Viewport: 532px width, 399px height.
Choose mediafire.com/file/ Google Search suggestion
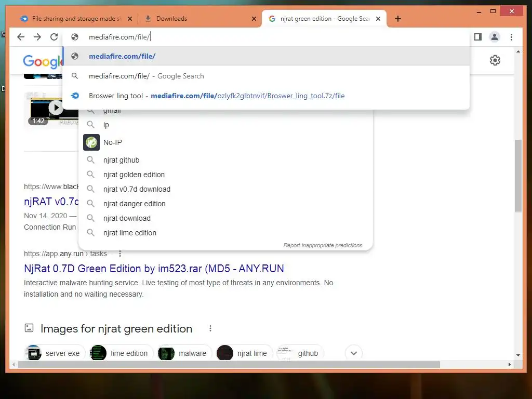pos(267,76)
